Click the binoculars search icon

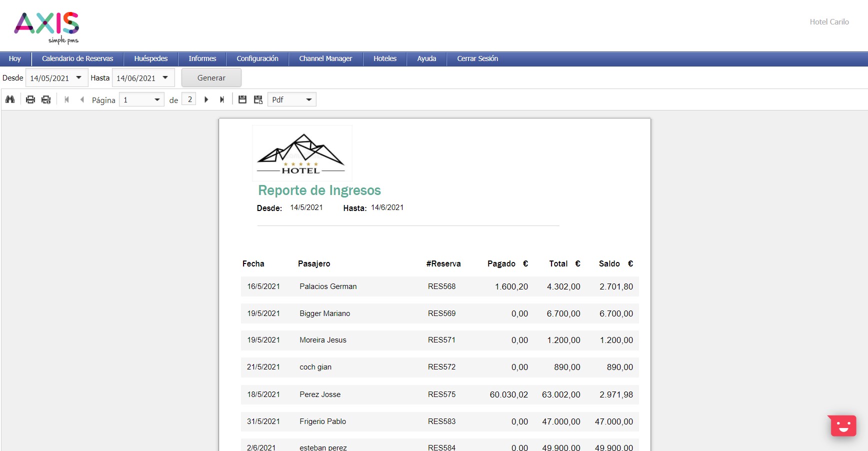coord(10,99)
